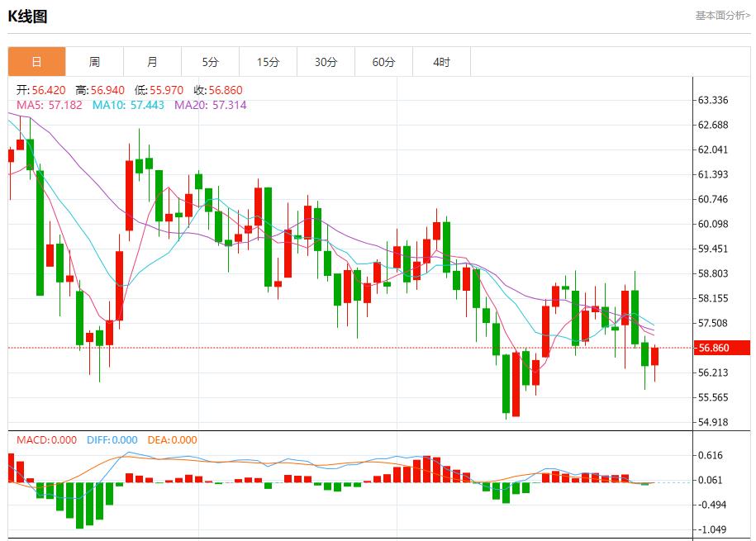Screen dimensions: 756x541
Task: Select the 30分 interval tab
Action: 326,62
